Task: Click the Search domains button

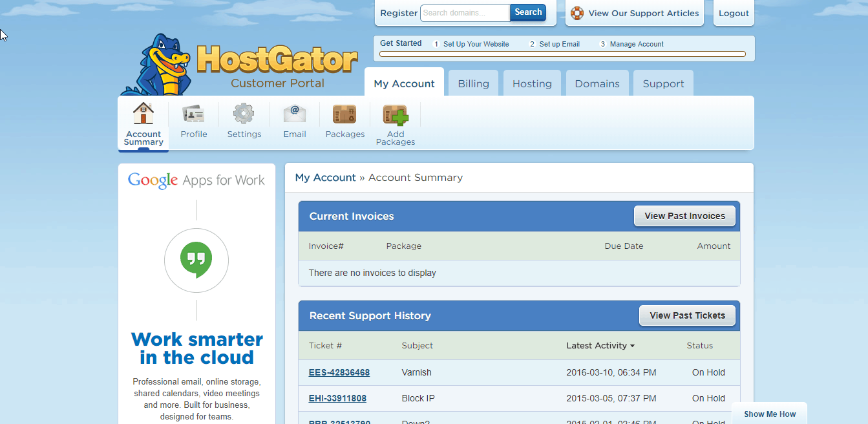Action: (x=528, y=12)
